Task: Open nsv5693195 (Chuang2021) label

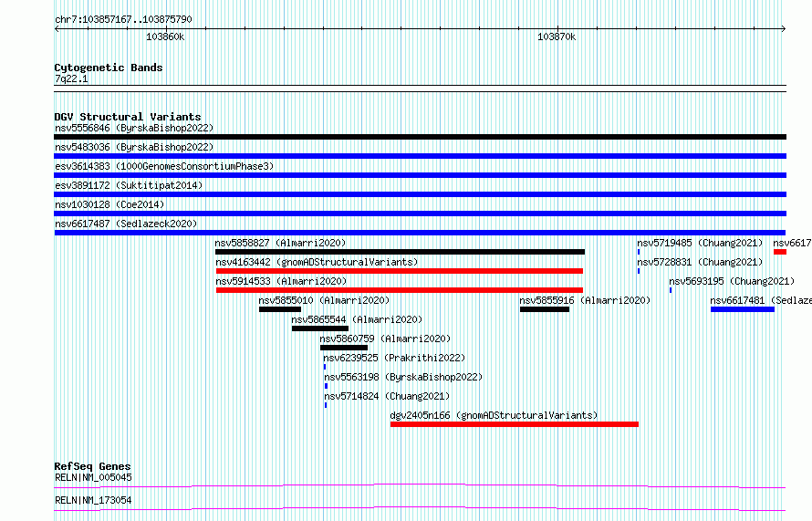Action: (x=732, y=281)
